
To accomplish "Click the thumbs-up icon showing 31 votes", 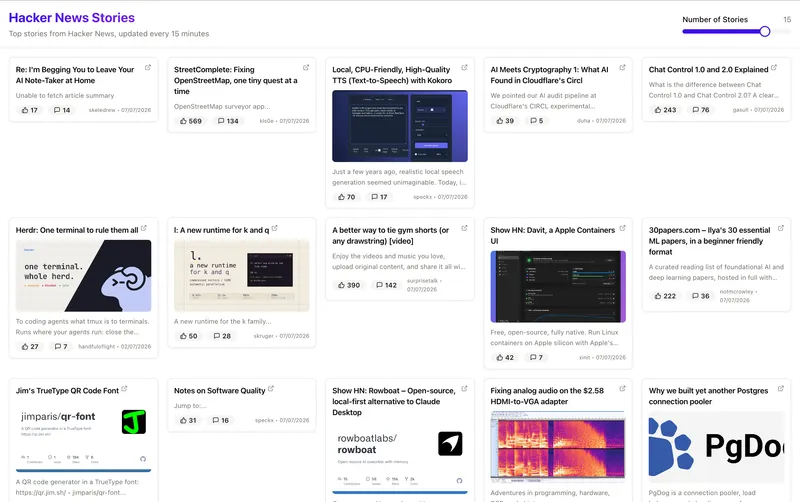I will tap(183, 420).
